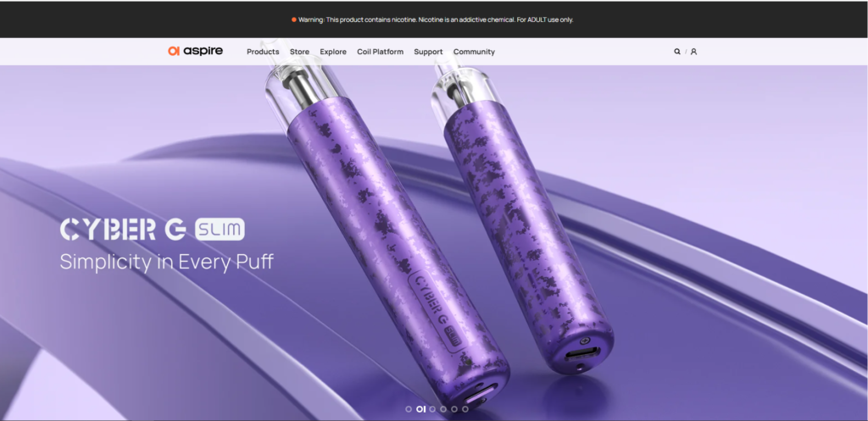Screen dimensions: 868x421
Task: Open the Community menu
Action: 474,52
